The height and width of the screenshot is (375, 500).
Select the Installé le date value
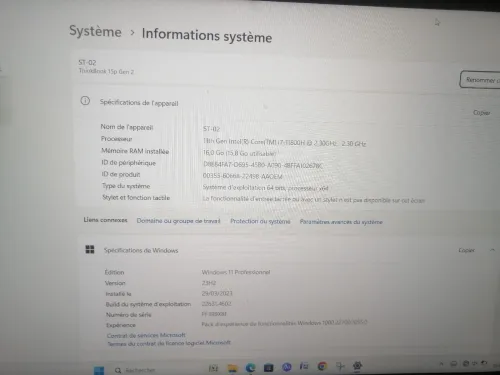coord(217,293)
